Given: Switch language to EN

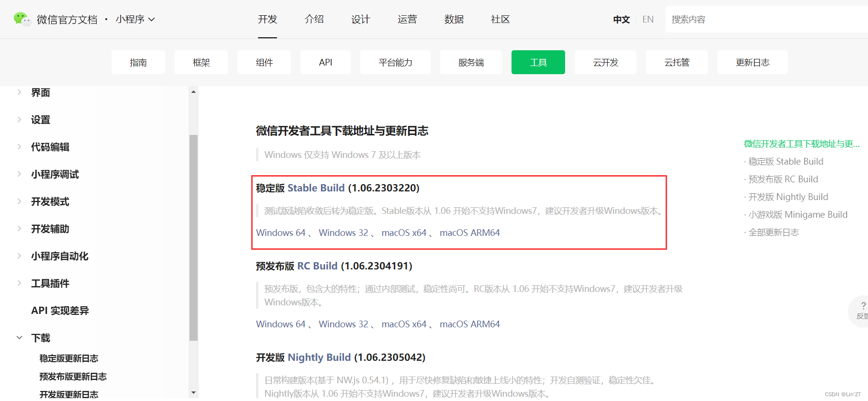Looking at the screenshot, I should [x=648, y=20].
